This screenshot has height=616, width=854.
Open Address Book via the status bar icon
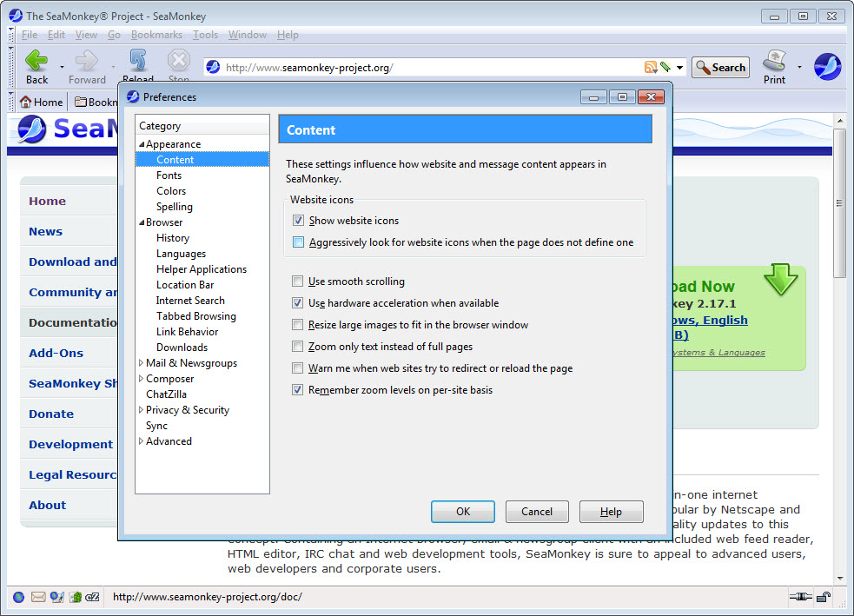(76, 597)
